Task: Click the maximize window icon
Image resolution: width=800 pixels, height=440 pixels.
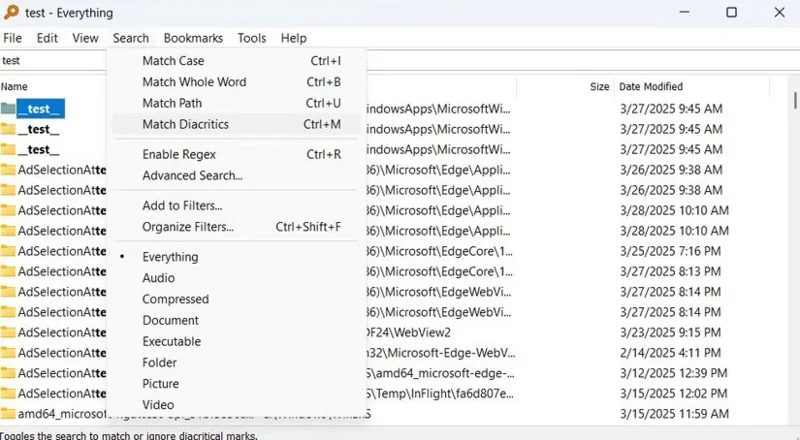Action: click(x=731, y=12)
